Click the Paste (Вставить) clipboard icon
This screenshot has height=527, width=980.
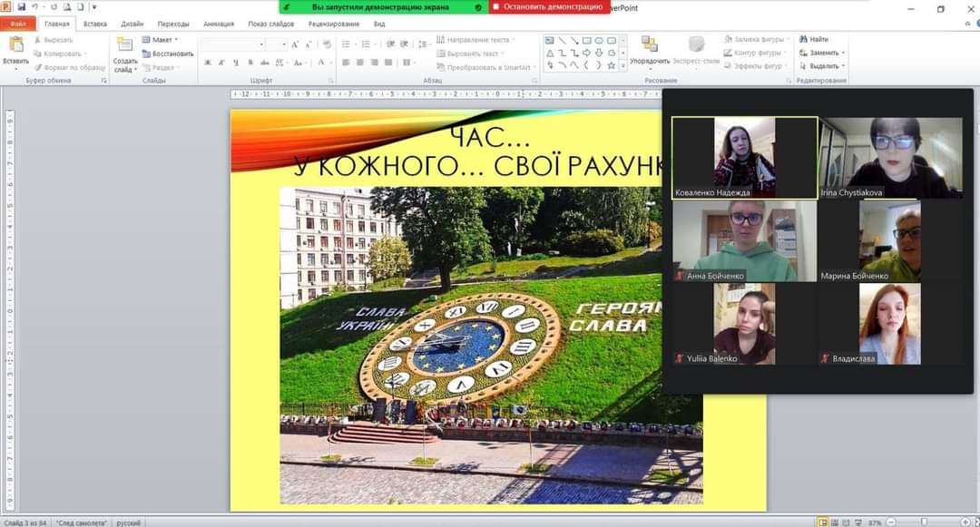pos(15,45)
